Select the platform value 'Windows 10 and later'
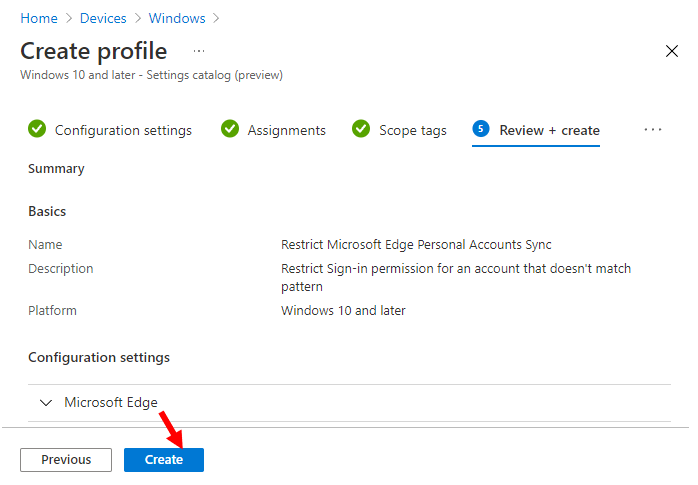 click(343, 311)
